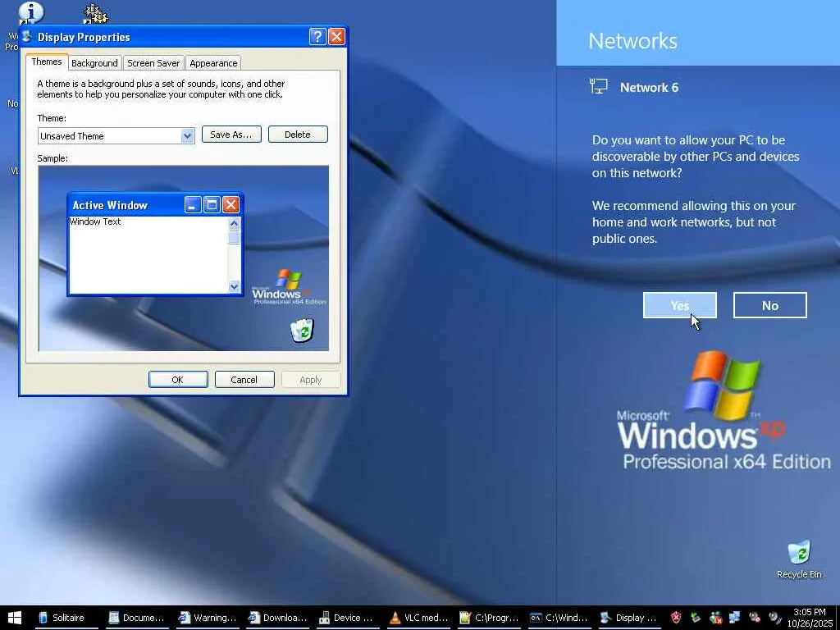
Task: Switch to VLC media player in taskbar
Action: click(419, 618)
